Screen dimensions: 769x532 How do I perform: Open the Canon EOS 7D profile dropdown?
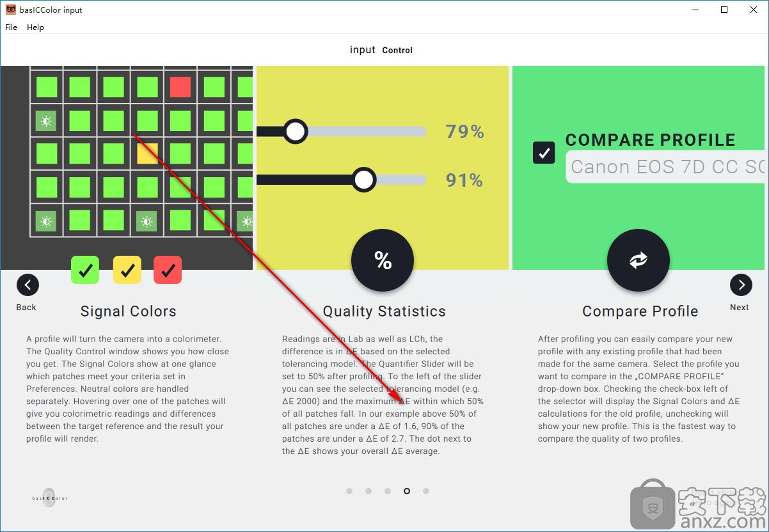tap(665, 167)
